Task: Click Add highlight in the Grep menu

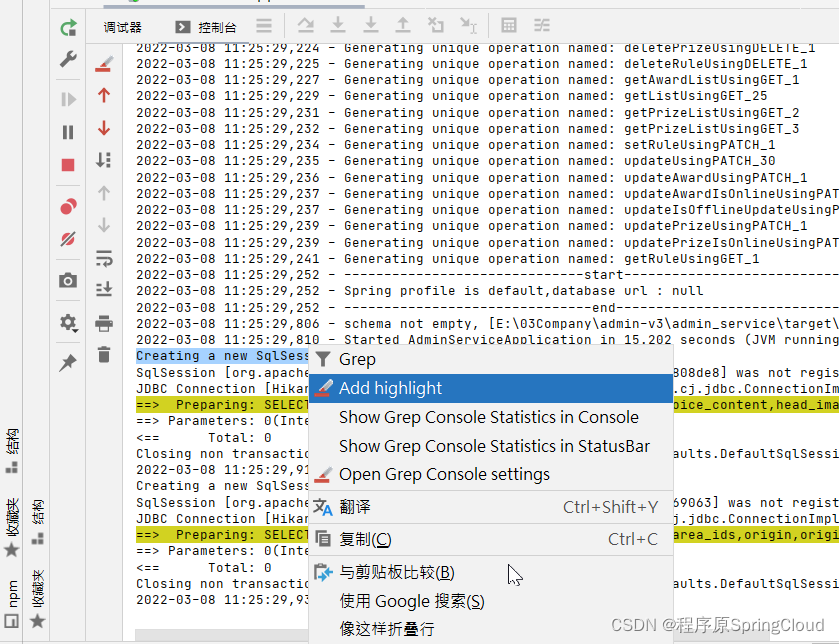Action: click(392, 388)
